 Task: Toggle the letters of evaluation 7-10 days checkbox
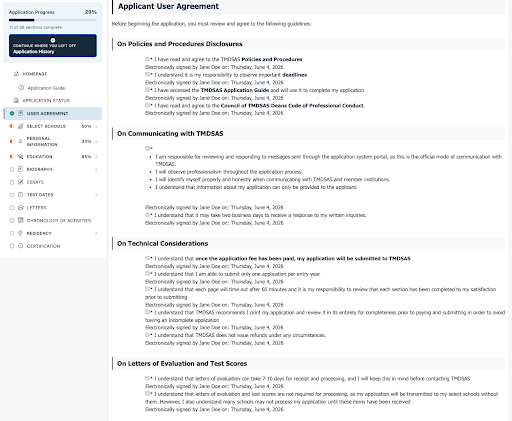coord(147,378)
